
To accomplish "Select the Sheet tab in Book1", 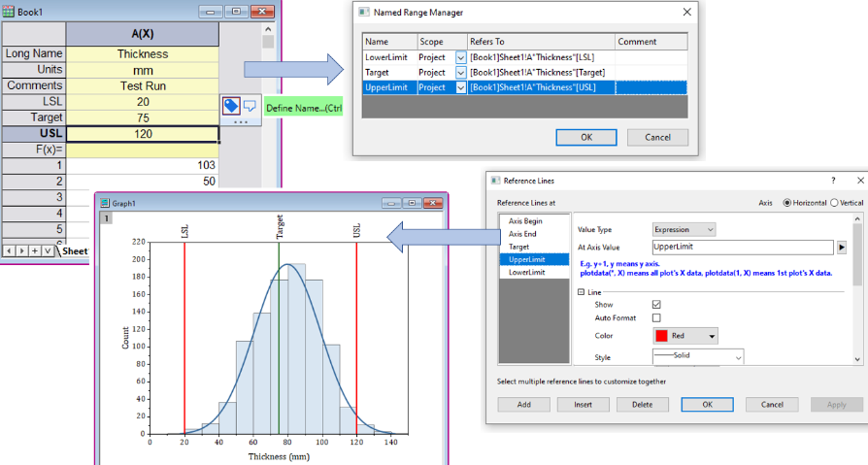I will point(74,250).
